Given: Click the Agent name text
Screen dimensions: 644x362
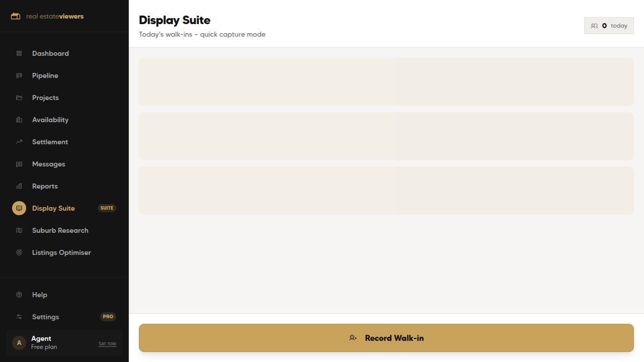Looking at the screenshot, I should coord(41,338).
